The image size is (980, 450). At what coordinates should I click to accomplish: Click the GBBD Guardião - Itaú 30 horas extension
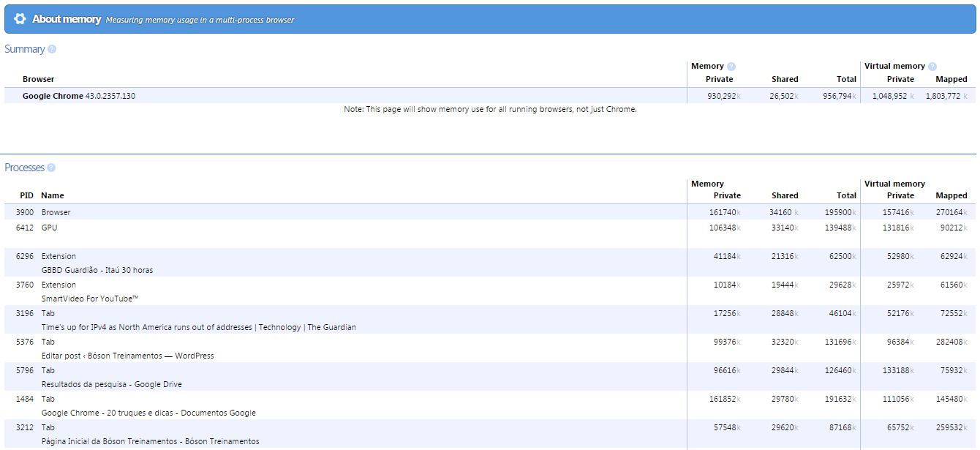[97, 270]
